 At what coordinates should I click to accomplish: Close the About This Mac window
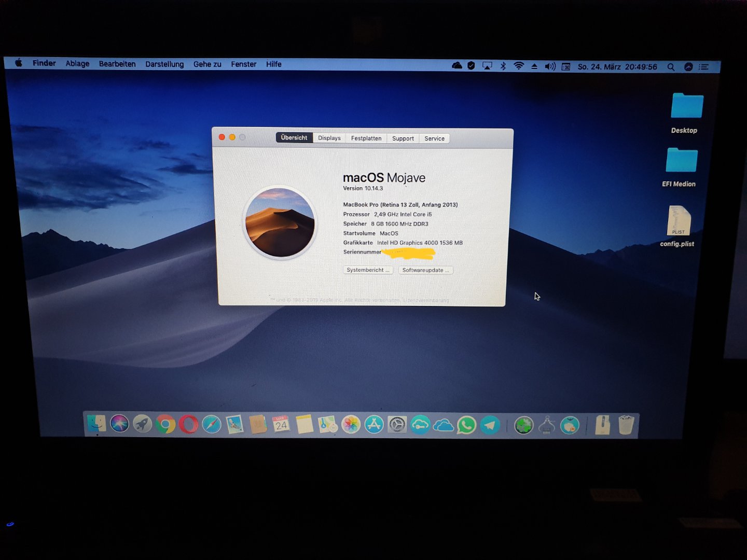(222, 137)
